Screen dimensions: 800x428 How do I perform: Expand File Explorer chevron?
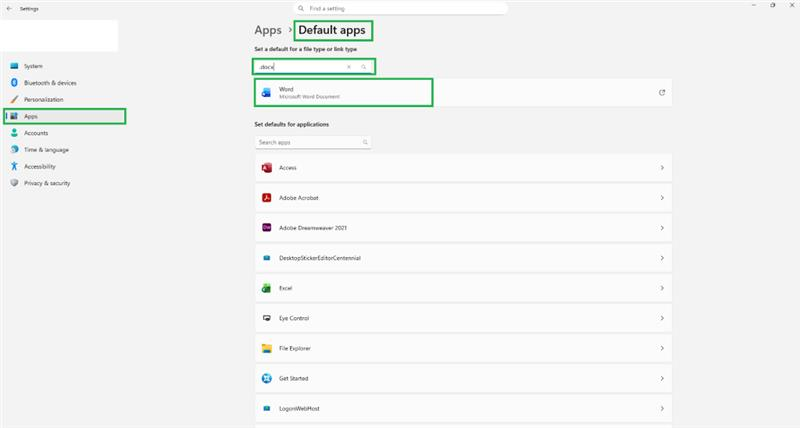click(x=662, y=348)
